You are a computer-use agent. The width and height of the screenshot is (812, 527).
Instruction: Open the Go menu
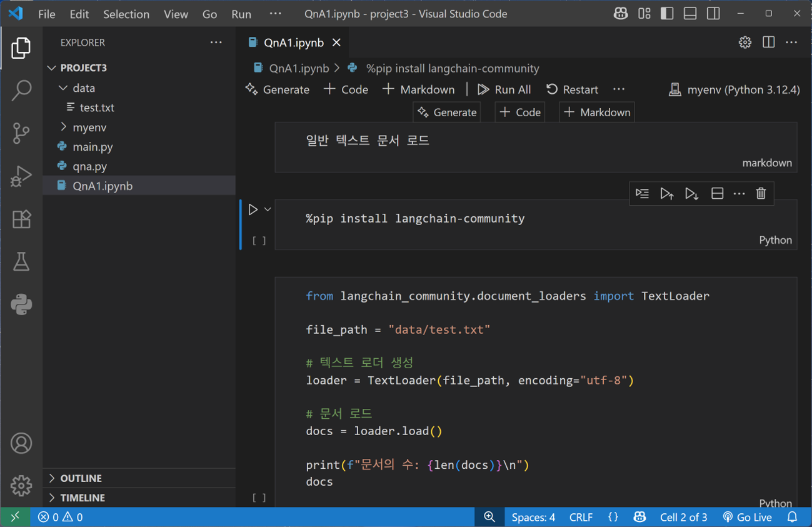click(210, 14)
